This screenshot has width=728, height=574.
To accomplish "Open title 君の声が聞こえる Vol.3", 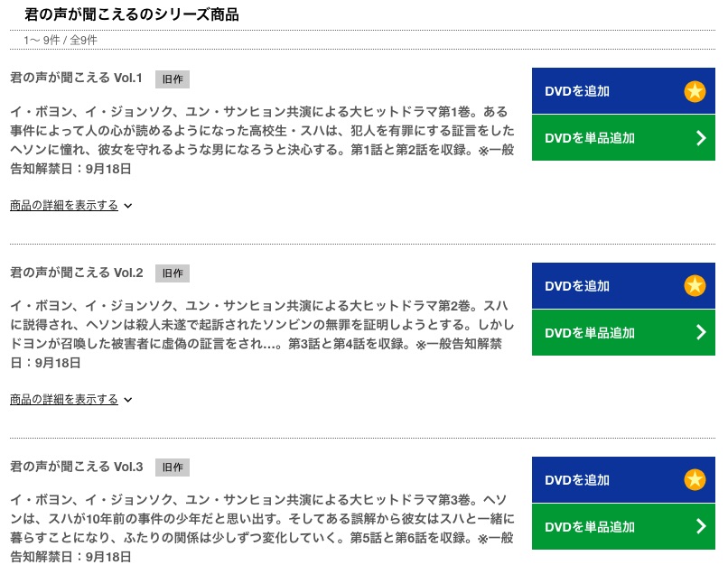I will coord(76,467).
